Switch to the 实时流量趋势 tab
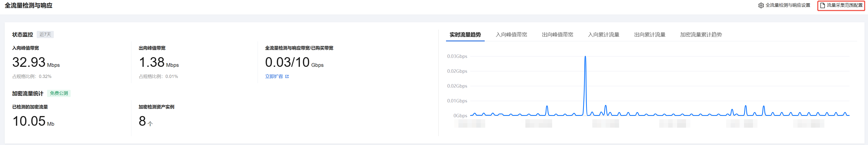The width and height of the screenshot is (868, 145). click(465, 35)
